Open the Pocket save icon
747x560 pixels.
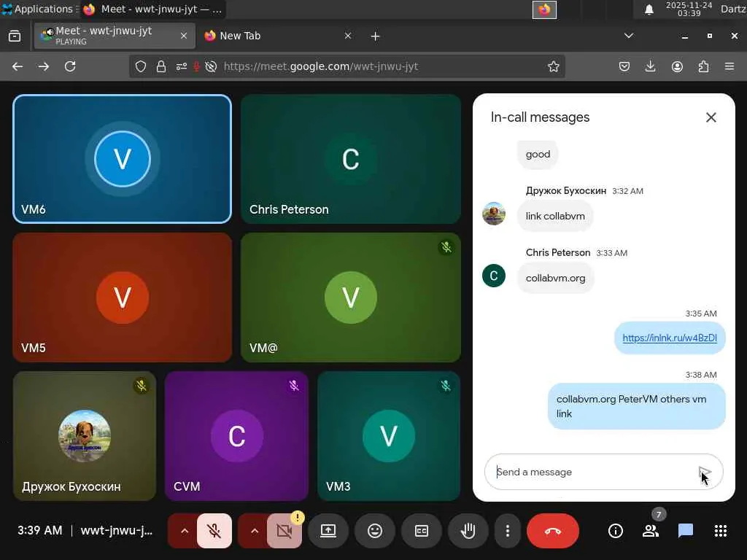click(624, 66)
